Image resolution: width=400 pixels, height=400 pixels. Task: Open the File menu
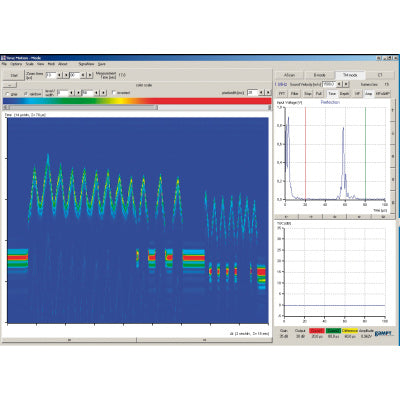(x=4, y=64)
